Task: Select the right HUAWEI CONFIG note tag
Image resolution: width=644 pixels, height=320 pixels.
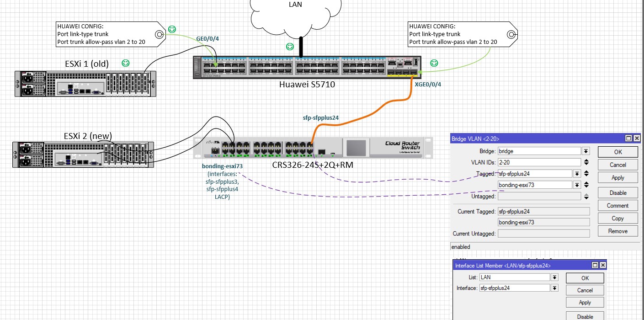Action: coord(462,34)
